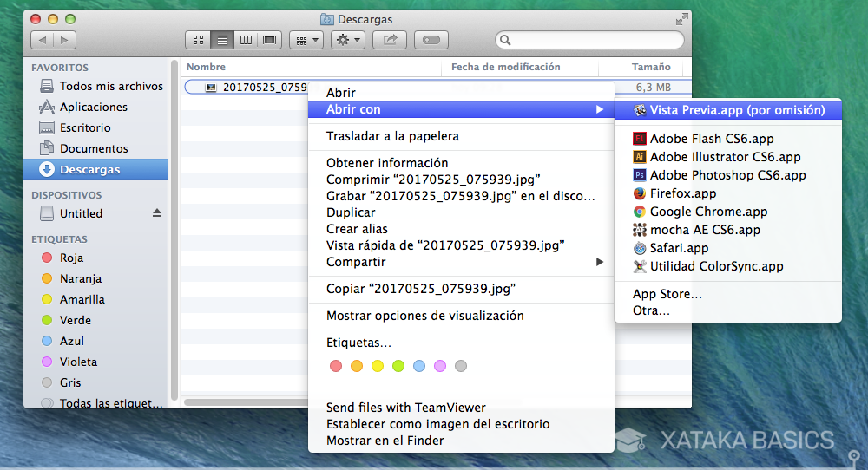
Task: Select Trasladar a la papelera
Action: (392, 136)
